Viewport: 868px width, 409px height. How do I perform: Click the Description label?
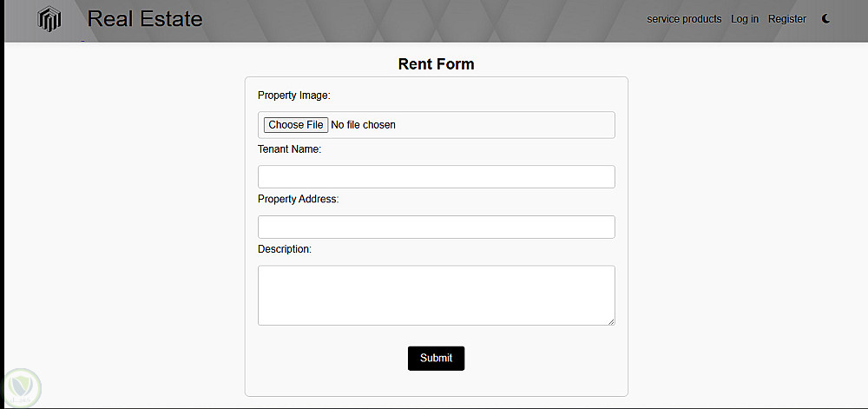[x=284, y=249]
